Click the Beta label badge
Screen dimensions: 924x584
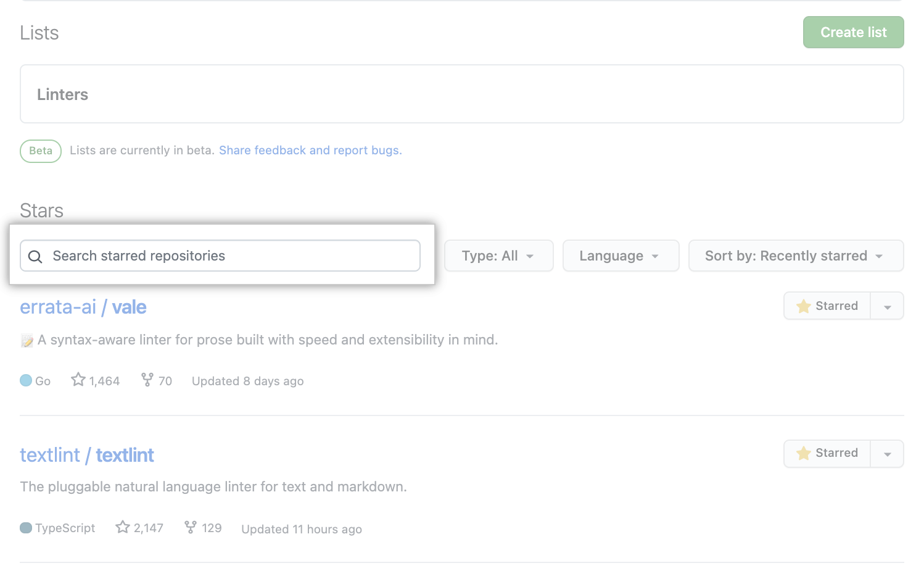pos(41,151)
